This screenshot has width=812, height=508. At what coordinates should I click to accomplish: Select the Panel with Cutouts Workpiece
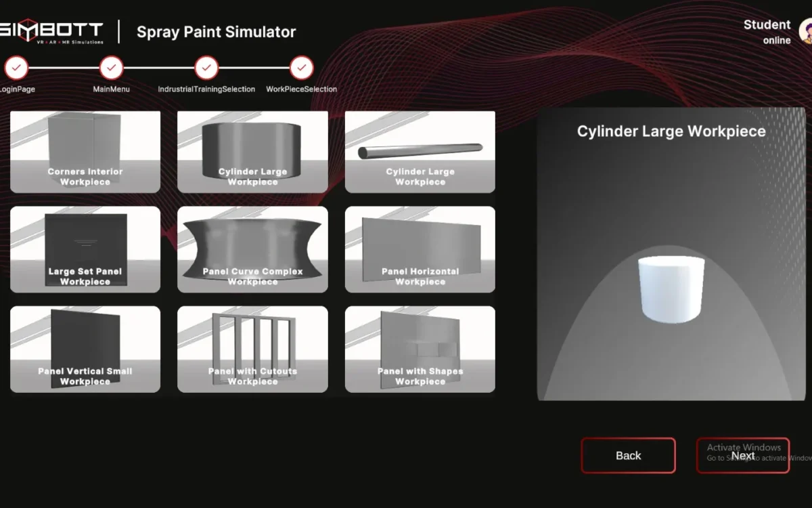[x=252, y=349]
